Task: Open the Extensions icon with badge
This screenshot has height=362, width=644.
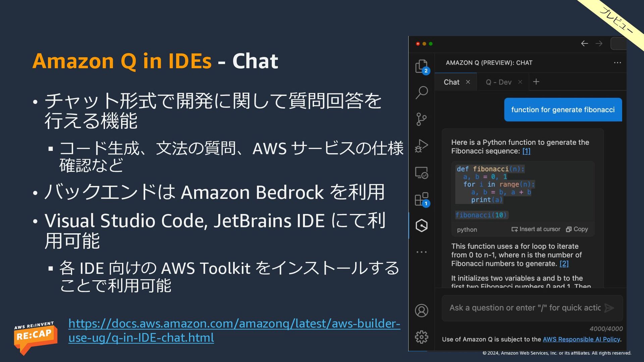Action: pyautogui.click(x=422, y=199)
